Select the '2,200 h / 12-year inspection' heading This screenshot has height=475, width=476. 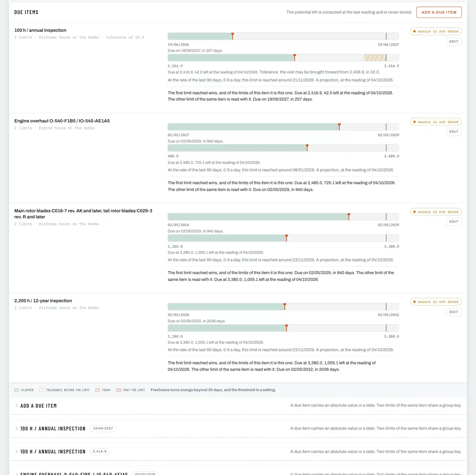point(43,301)
